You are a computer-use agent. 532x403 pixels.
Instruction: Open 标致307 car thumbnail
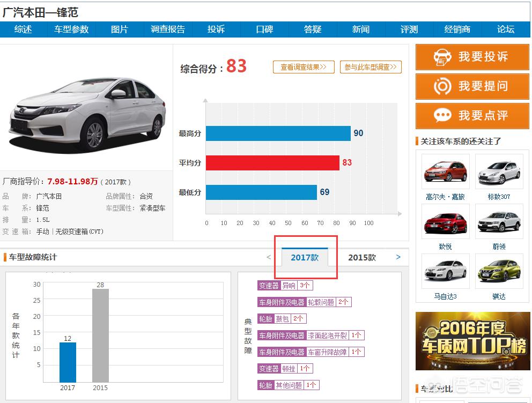tap(499, 171)
